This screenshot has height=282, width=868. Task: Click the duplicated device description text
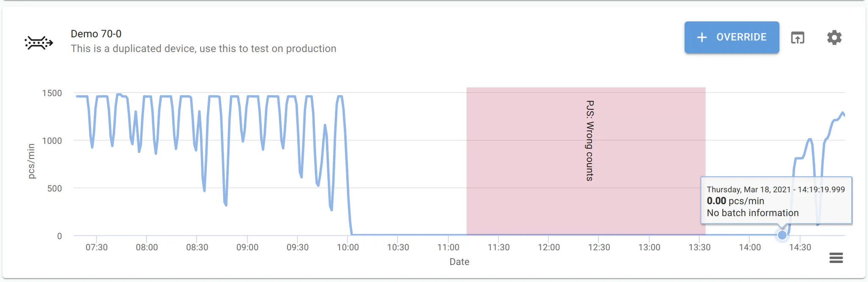pyautogui.click(x=203, y=49)
